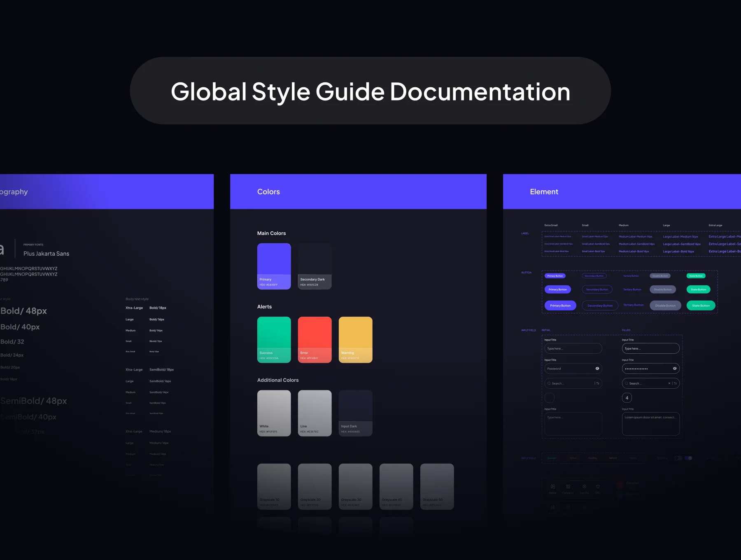Click into the Initial Search input field
The height and width of the screenshot is (560, 741).
point(573,383)
